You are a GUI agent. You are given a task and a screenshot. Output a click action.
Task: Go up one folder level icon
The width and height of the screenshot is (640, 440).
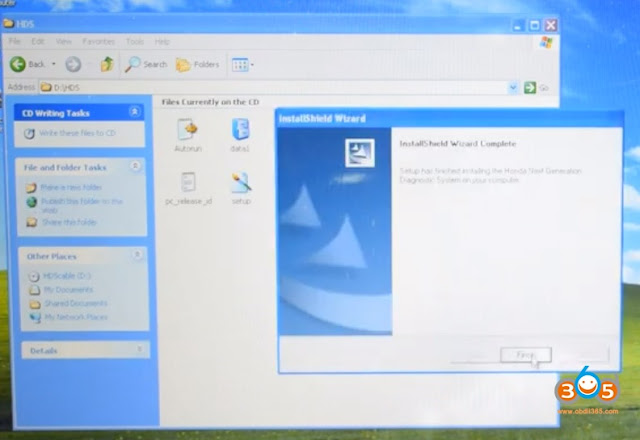click(x=107, y=64)
